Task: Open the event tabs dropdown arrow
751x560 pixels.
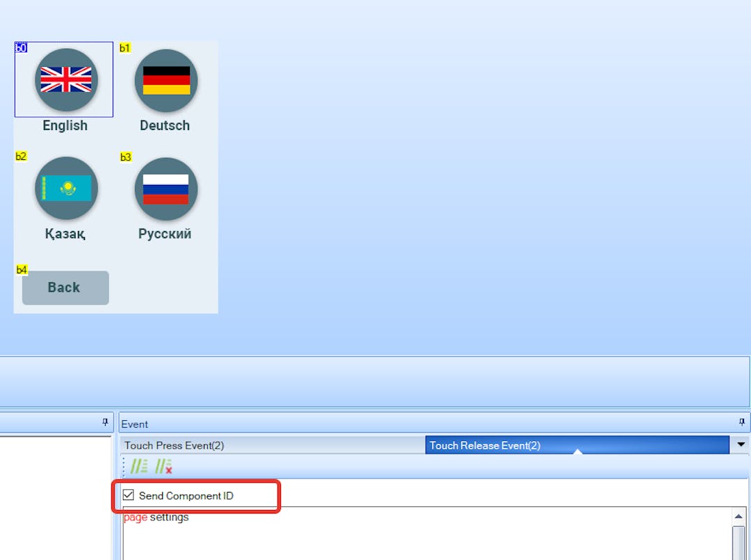Action: 741,445
